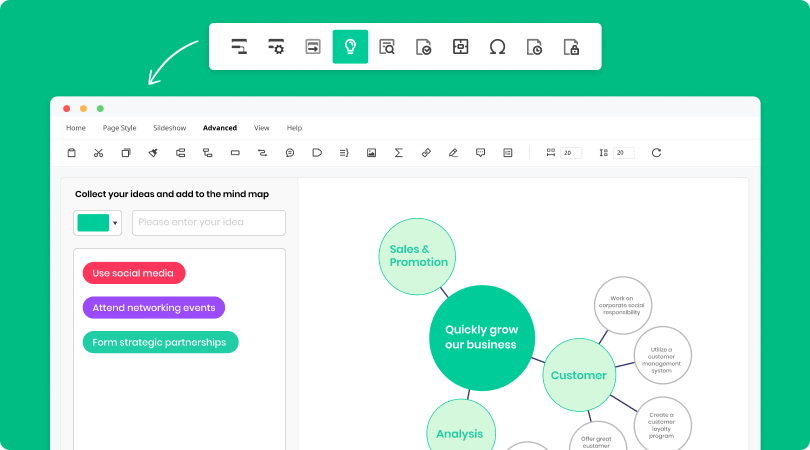Open the Advanced menu tab
The width and height of the screenshot is (810, 450).
tap(219, 128)
